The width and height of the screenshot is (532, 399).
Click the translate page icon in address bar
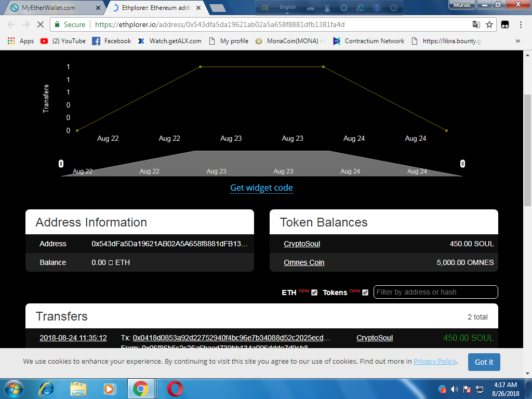(476, 24)
